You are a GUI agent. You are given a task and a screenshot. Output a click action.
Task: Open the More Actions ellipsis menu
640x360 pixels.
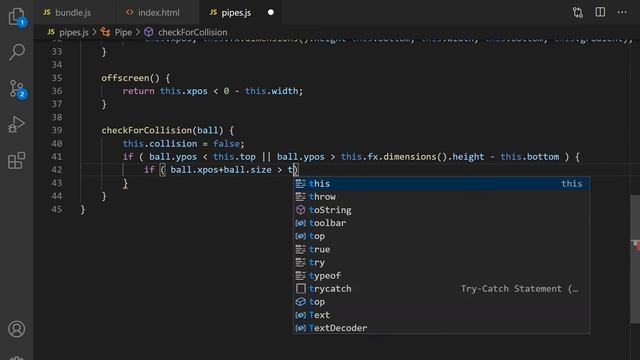tap(622, 12)
